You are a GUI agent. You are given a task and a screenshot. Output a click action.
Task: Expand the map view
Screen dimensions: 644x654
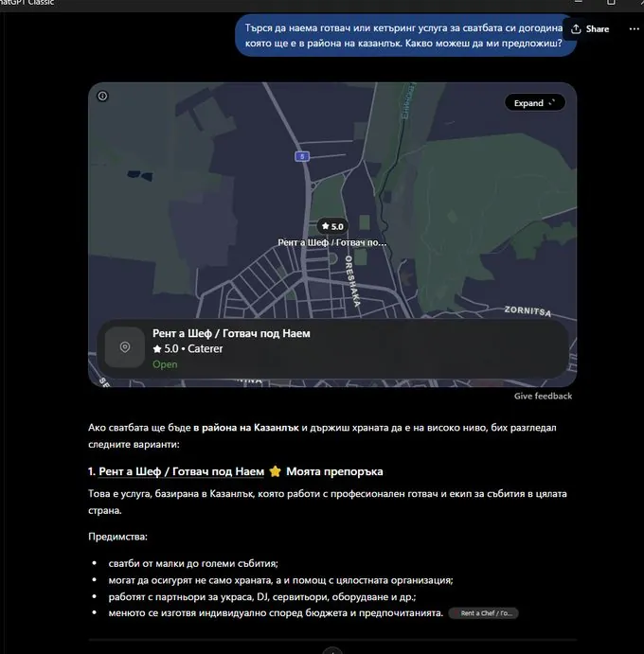coord(535,103)
